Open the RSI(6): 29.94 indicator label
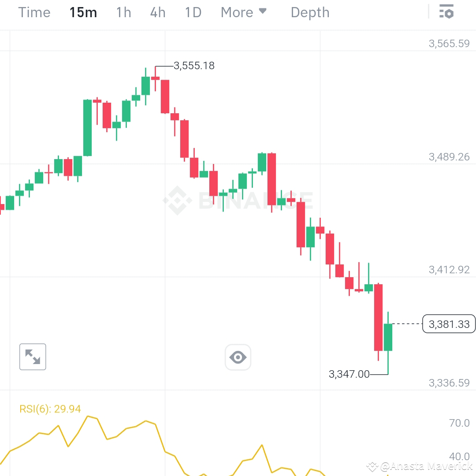Screen dimensions: 476x476 [x=51, y=409]
